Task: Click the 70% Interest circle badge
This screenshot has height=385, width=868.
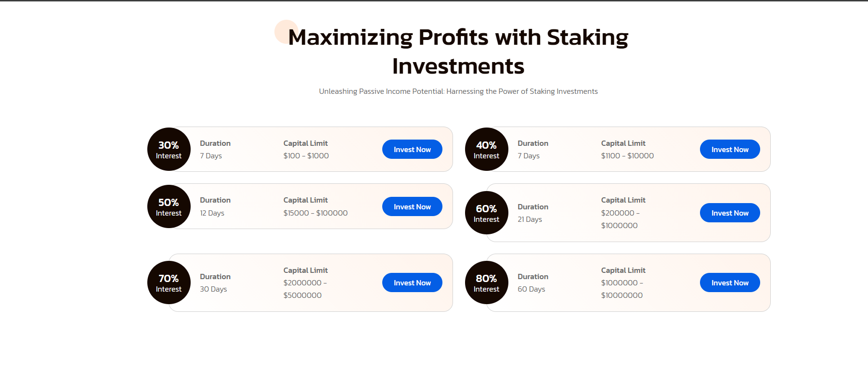Action: (x=168, y=282)
